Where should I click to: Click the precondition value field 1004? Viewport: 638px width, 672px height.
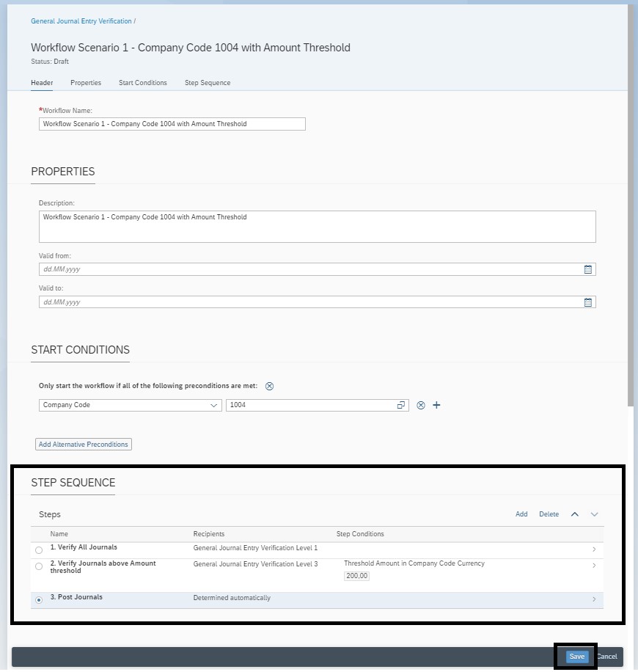coord(317,405)
